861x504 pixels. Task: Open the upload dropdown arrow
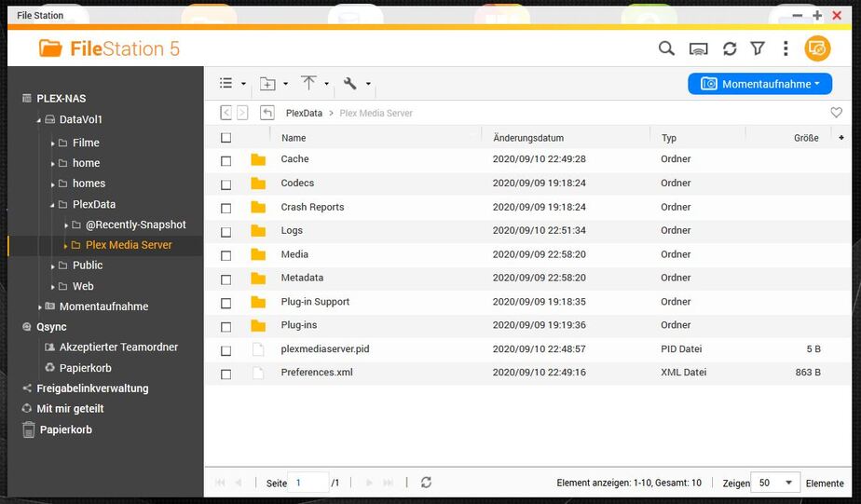pos(327,84)
